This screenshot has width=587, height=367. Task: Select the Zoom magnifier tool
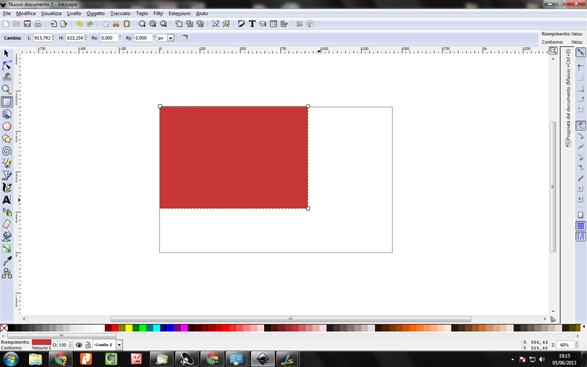(x=6, y=90)
